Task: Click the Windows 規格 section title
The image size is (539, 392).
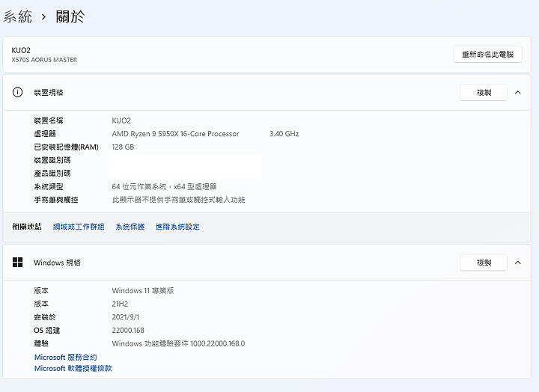Action: (57, 263)
